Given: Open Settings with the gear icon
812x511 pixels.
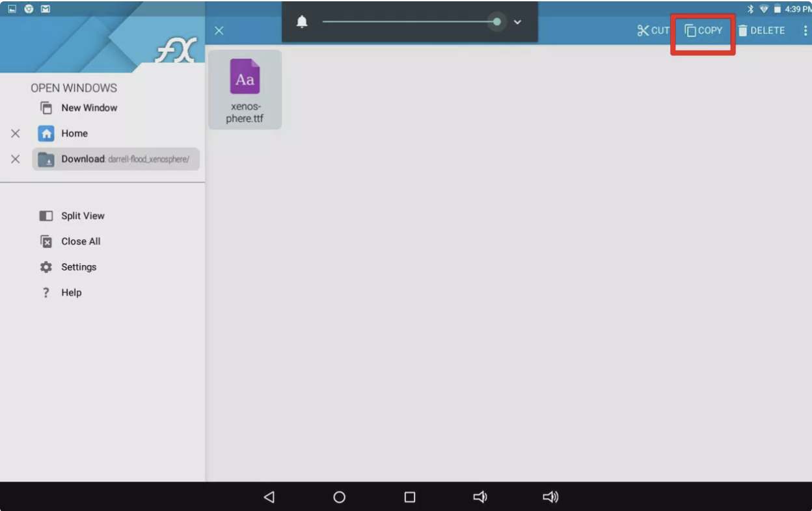Looking at the screenshot, I should 46,267.
